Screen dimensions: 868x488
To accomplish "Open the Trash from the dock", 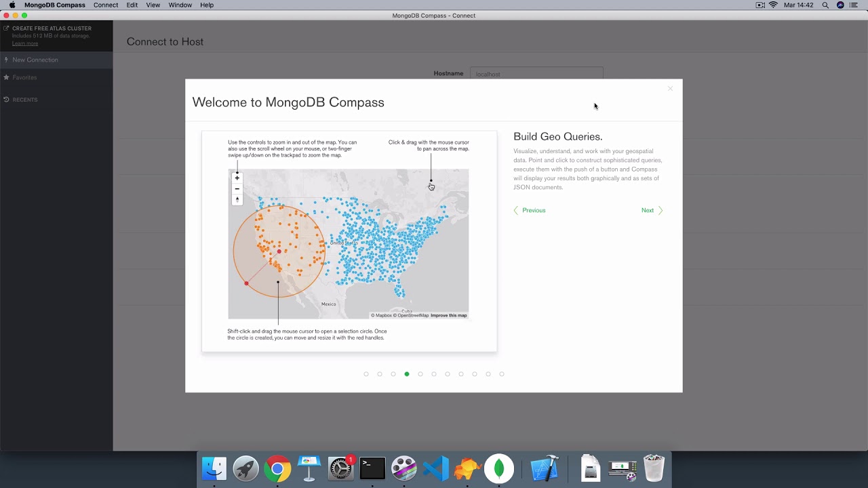I will pyautogui.click(x=654, y=468).
